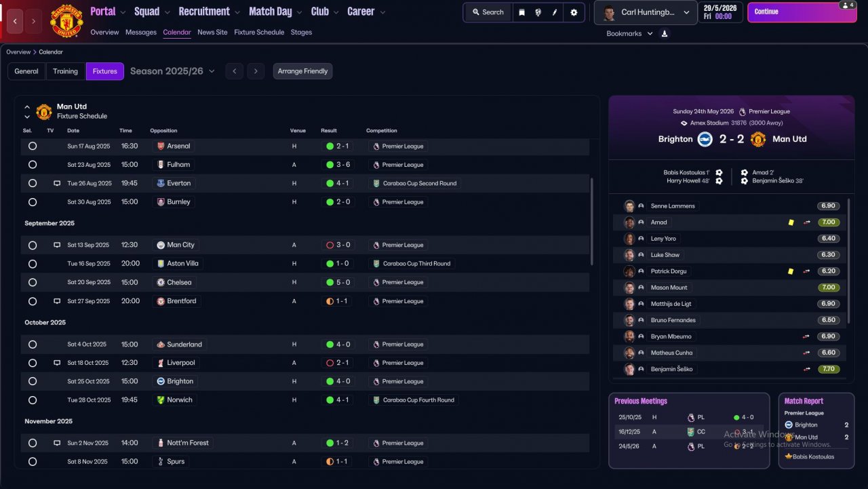Expand the Club menu chevron

[336, 12]
